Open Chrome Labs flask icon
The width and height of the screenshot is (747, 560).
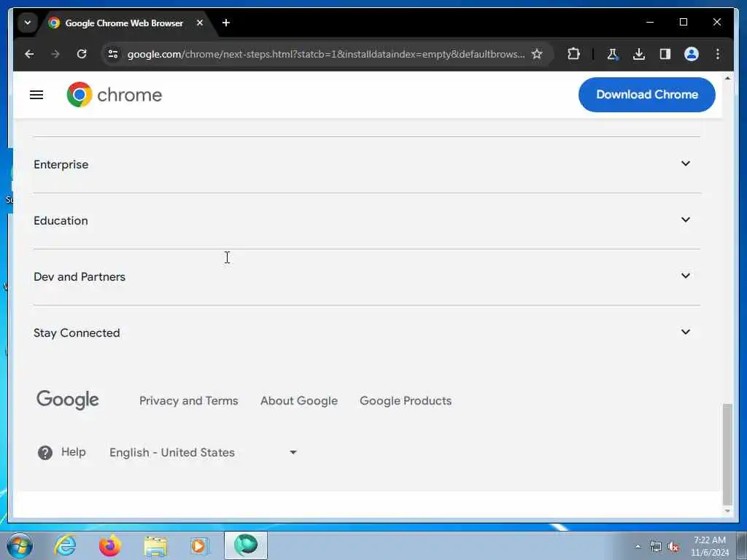pos(612,54)
